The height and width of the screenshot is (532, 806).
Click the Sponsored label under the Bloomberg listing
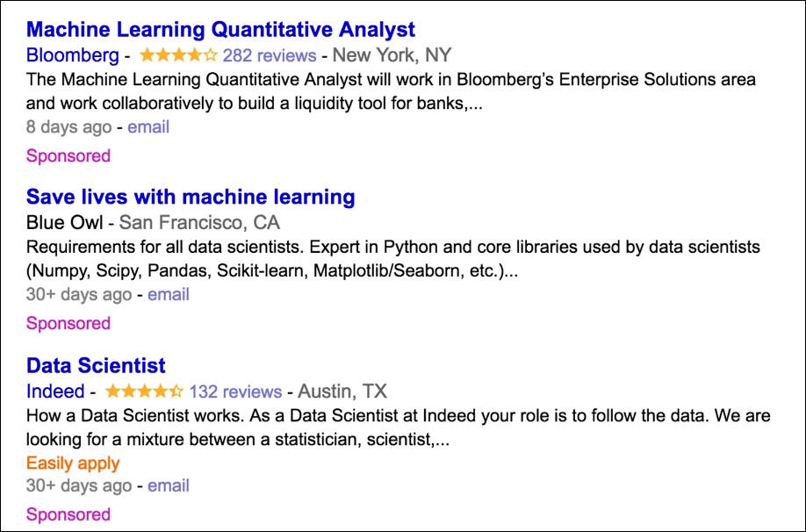[68, 155]
